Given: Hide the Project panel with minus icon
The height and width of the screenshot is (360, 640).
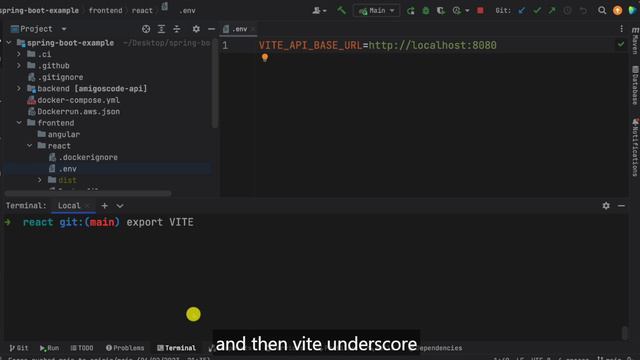Looking at the screenshot, I should (211, 29).
